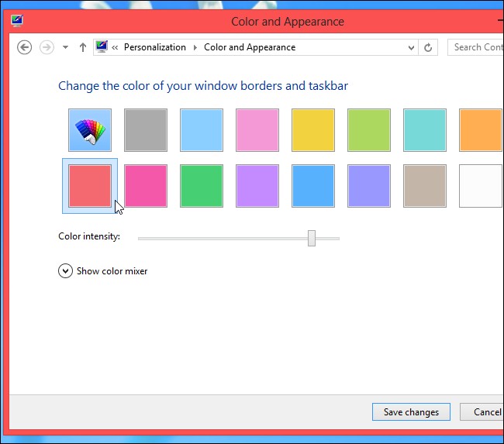Go up one level with the Up arrow
Viewport: 504px width, 444px height.
(83, 47)
